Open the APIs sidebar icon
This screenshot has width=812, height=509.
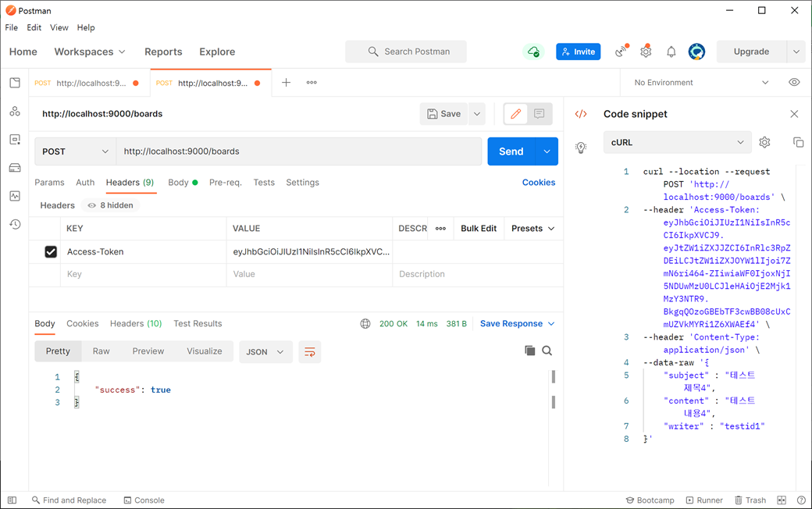coord(15,112)
